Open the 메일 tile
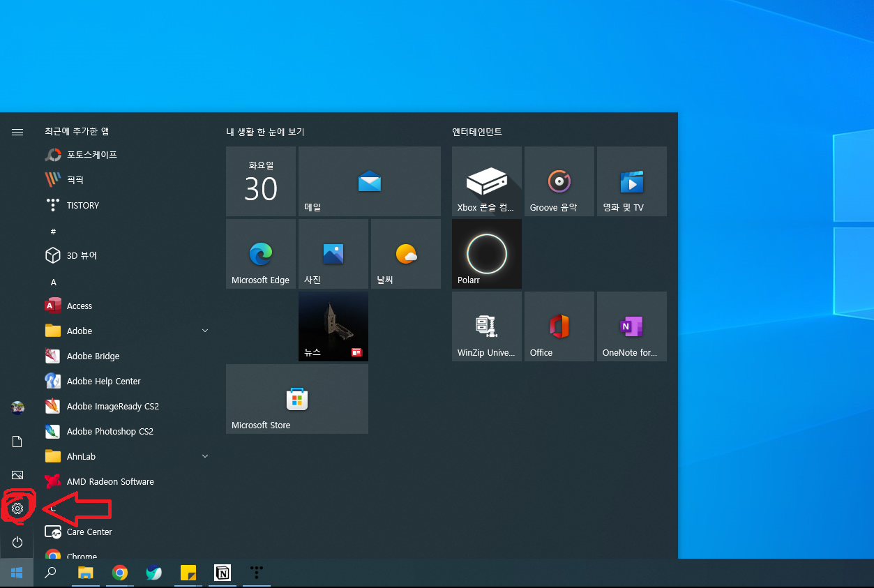The height and width of the screenshot is (588, 874). [x=370, y=181]
